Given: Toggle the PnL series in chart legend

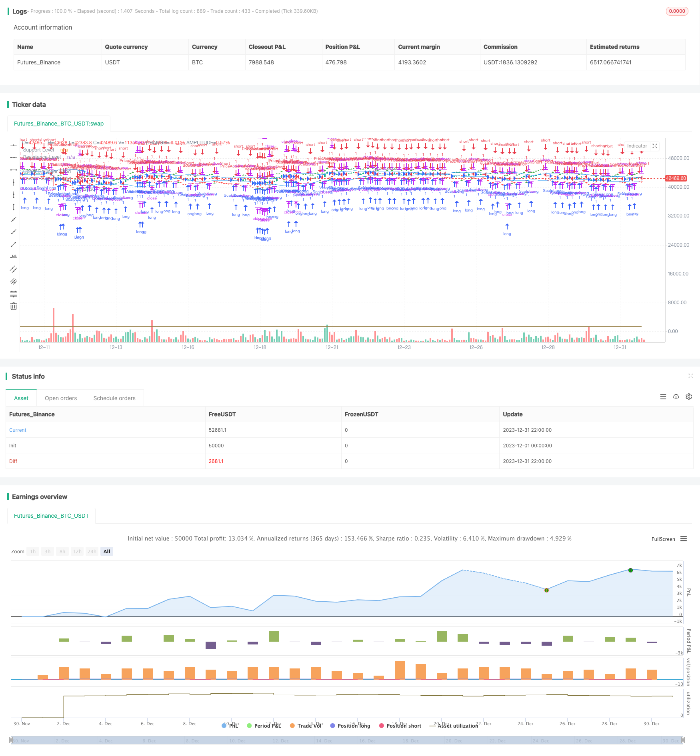Looking at the screenshot, I should [230, 726].
